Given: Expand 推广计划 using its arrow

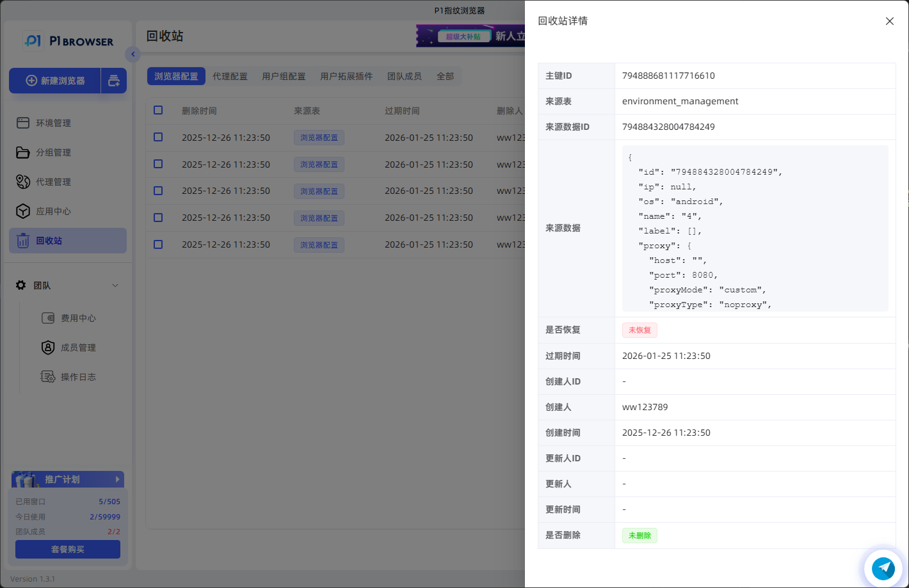Looking at the screenshot, I should tap(117, 479).
